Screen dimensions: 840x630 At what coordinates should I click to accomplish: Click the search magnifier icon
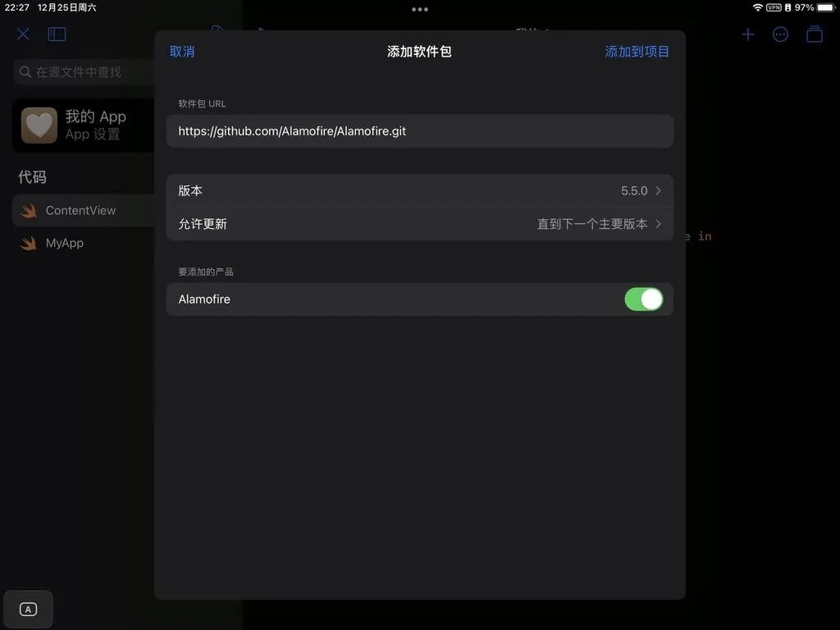25,72
